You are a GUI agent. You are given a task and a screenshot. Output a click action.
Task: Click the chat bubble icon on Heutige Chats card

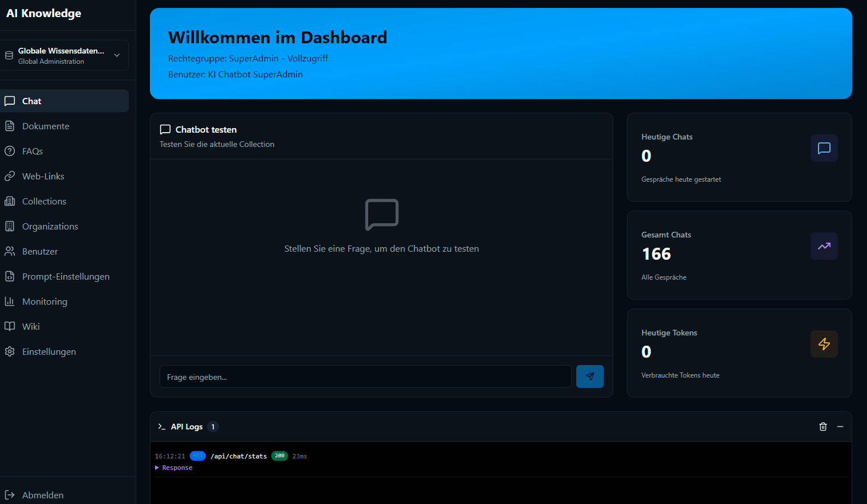pyautogui.click(x=824, y=148)
